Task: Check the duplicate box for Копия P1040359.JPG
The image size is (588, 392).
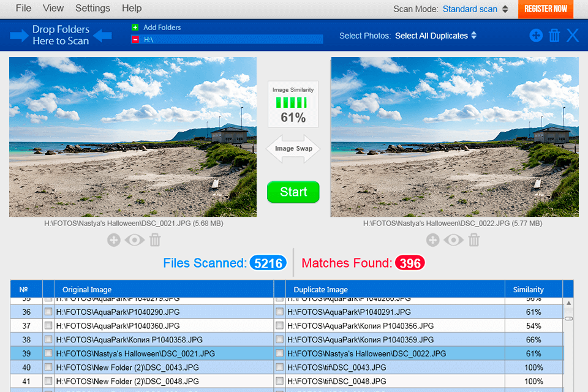Action: pyautogui.click(x=279, y=339)
